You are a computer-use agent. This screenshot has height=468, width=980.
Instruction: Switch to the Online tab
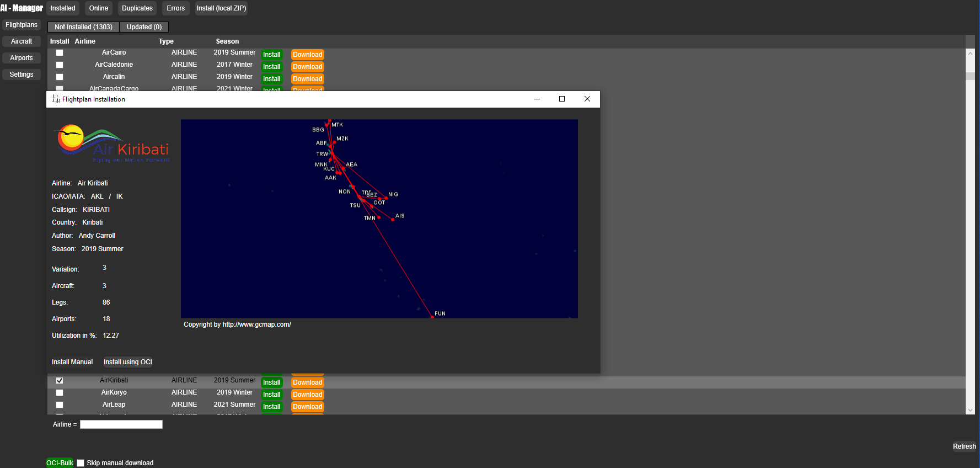click(99, 8)
